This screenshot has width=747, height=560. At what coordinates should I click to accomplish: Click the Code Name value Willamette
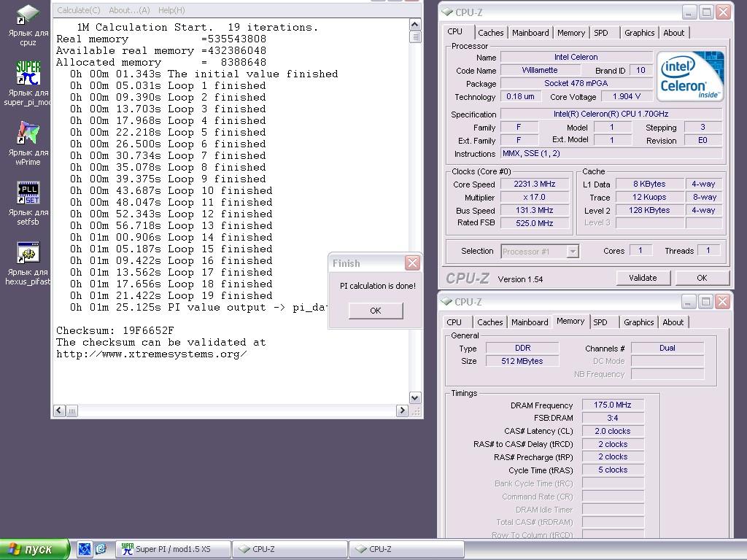(x=540, y=70)
